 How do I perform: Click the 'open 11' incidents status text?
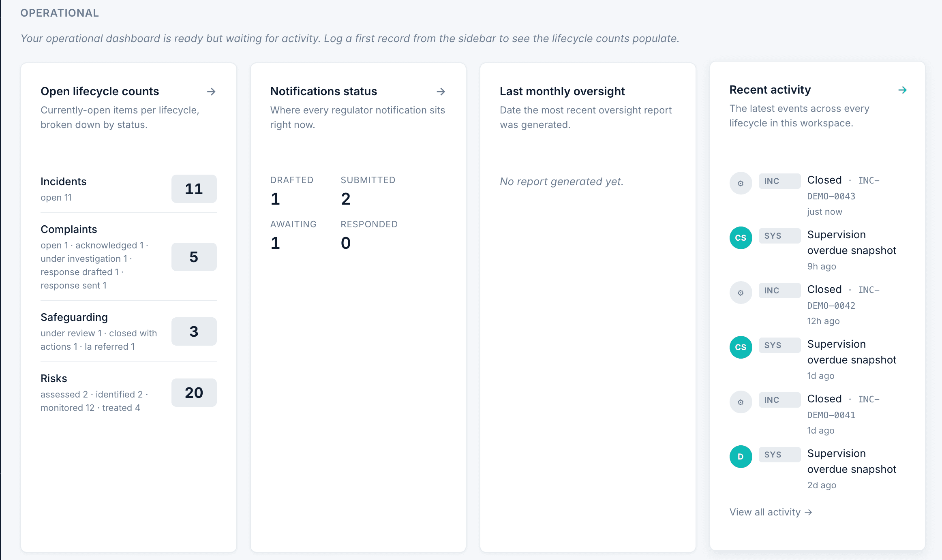point(56,198)
